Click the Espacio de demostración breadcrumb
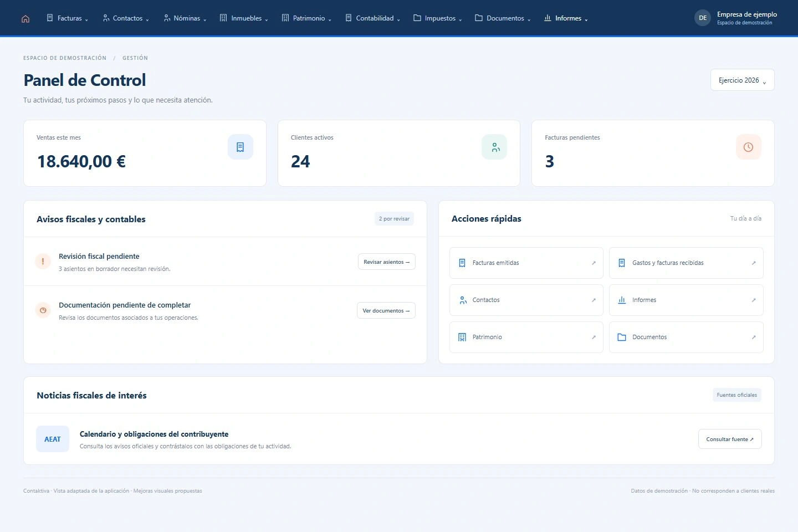798x532 pixels. click(65, 58)
